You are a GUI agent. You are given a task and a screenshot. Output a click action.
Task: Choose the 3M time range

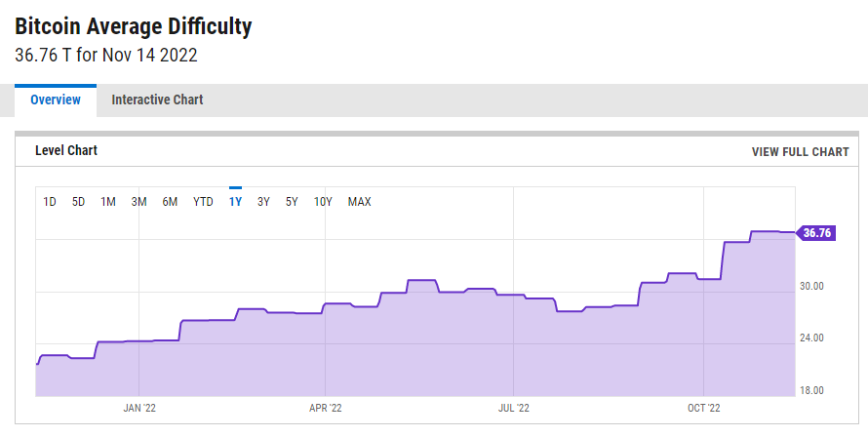138,202
